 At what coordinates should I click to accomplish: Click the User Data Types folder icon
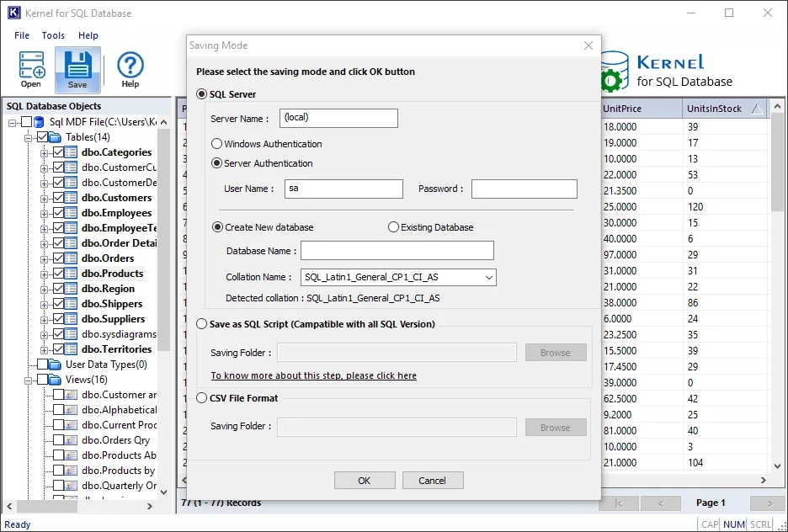56,364
